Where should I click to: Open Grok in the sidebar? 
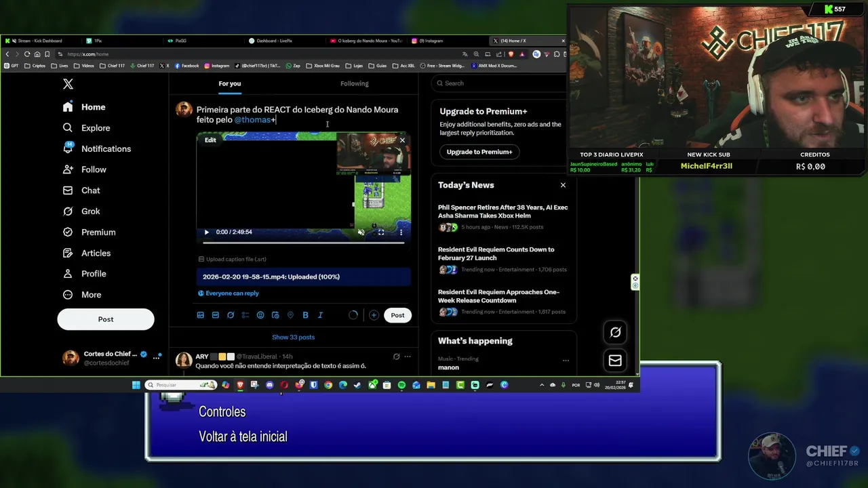pos(81,211)
